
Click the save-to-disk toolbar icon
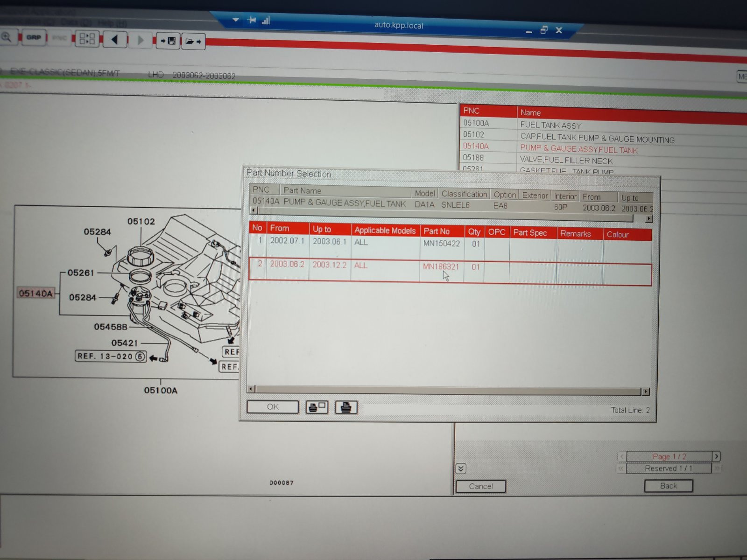click(168, 41)
